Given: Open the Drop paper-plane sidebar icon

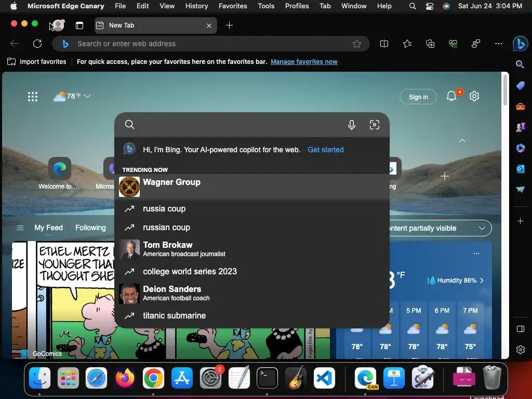Looking at the screenshot, I should click(x=520, y=189).
